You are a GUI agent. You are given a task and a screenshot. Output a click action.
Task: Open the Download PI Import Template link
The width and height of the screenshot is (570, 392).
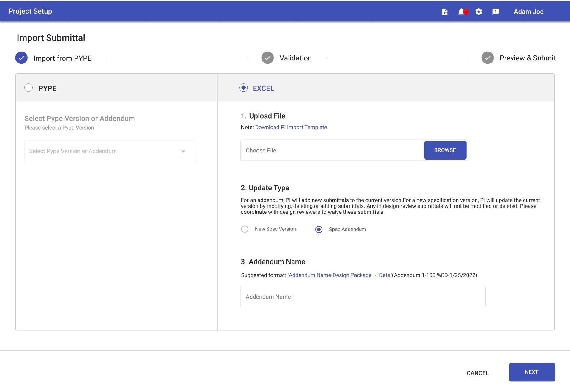coord(291,127)
